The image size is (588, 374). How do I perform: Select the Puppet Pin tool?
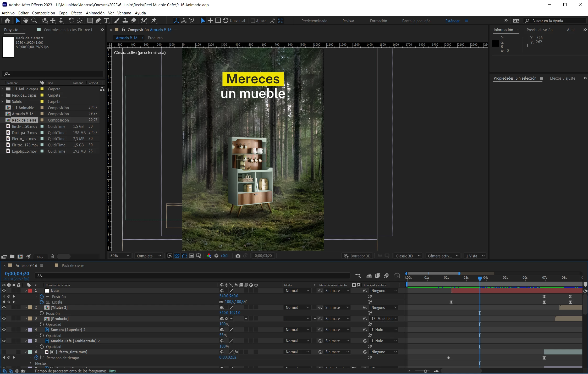[x=154, y=20]
